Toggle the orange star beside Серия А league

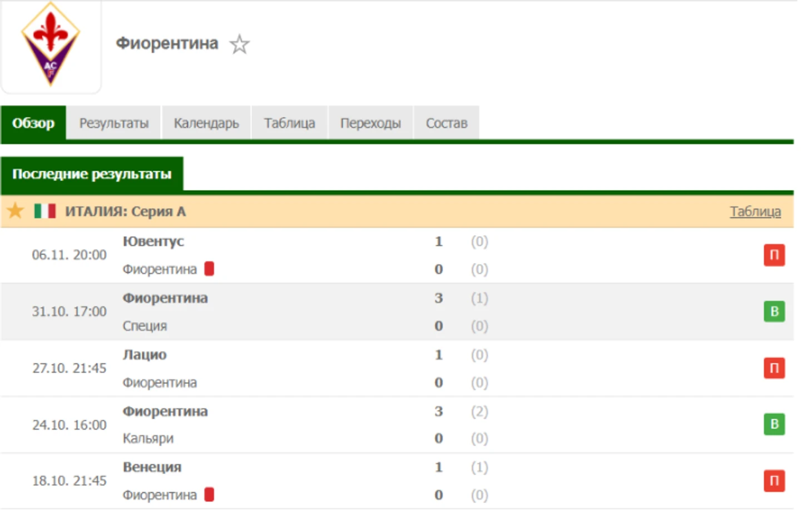pos(15,211)
